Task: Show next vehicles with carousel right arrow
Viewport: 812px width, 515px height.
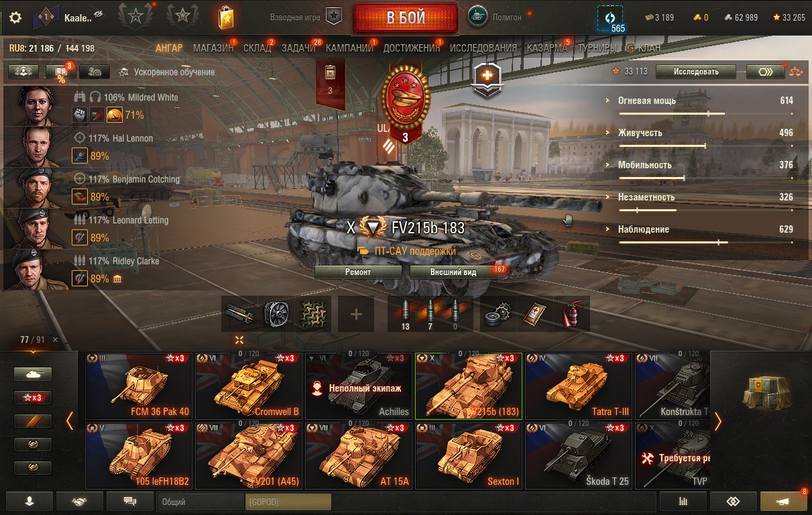Action: 718,421
